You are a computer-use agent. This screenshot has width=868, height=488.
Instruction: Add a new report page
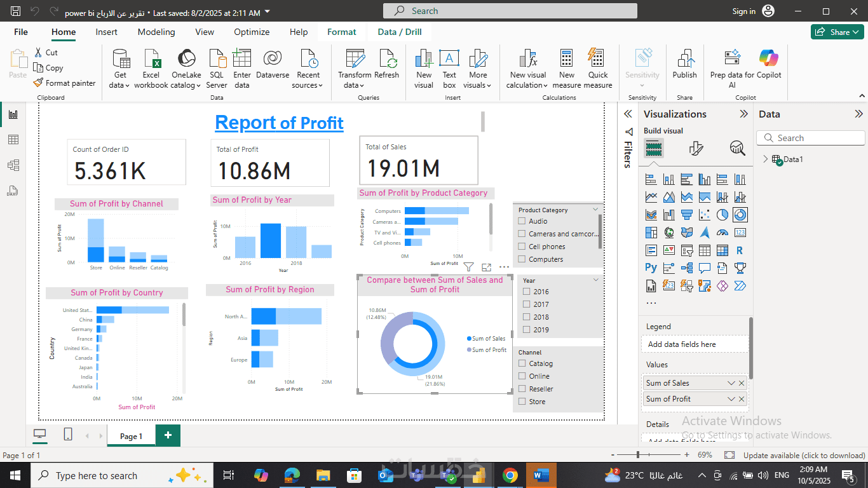click(168, 435)
